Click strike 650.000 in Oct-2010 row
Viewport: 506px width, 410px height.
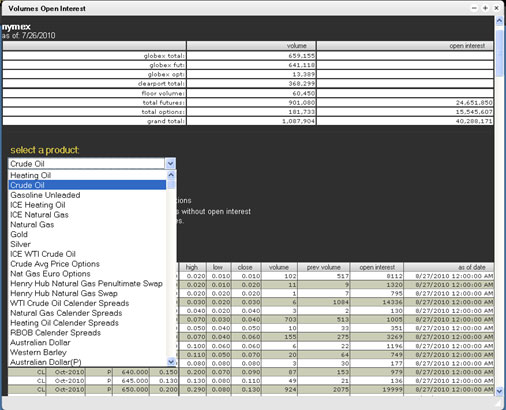click(x=135, y=389)
